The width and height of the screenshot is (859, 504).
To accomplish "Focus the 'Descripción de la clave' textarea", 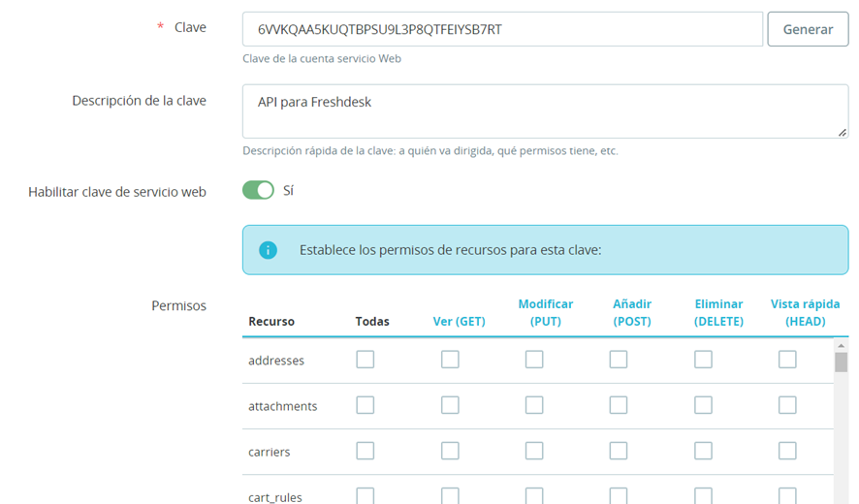I will pyautogui.click(x=545, y=111).
